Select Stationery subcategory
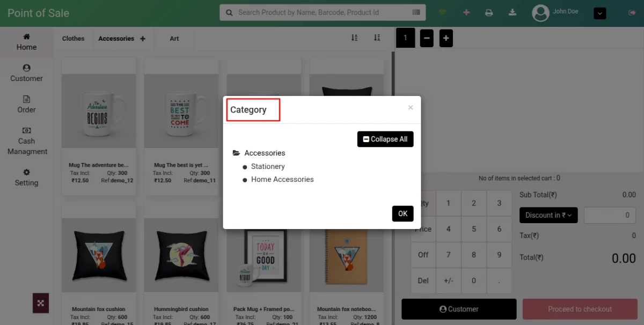Image resolution: width=644 pixels, height=325 pixels. click(x=268, y=166)
